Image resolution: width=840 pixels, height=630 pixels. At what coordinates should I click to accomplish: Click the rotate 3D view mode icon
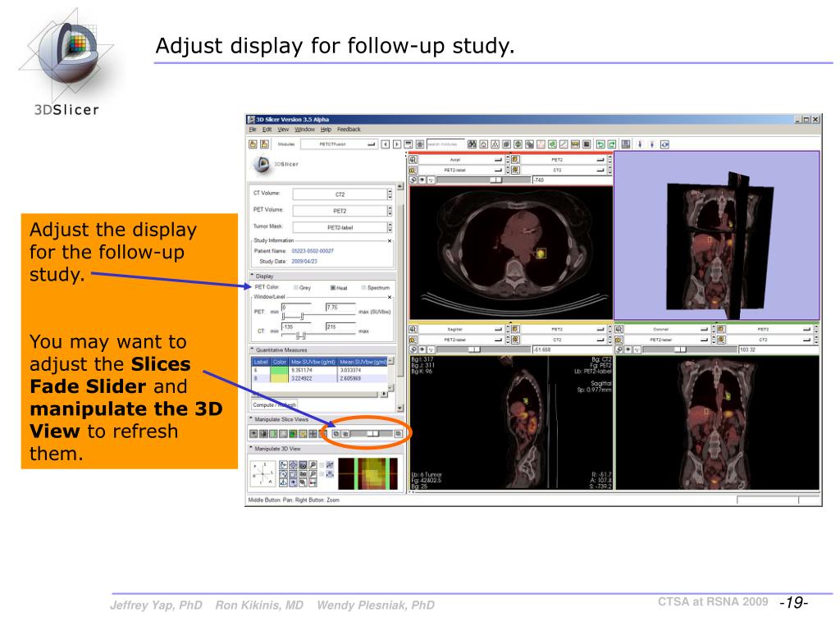click(664, 144)
